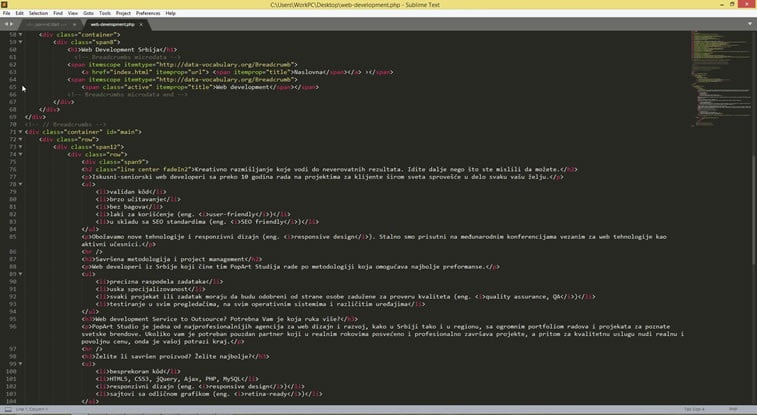757x415 pixels.
Task: Click the previous tab arrow
Action: [x=6, y=24]
